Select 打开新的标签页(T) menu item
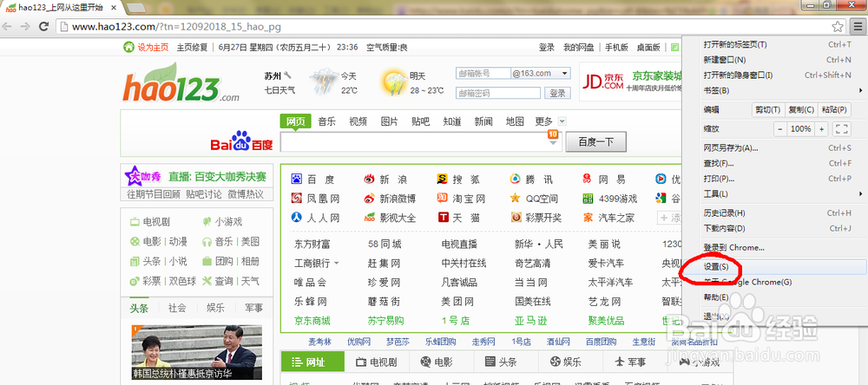This screenshot has width=868, height=385. click(774, 45)
